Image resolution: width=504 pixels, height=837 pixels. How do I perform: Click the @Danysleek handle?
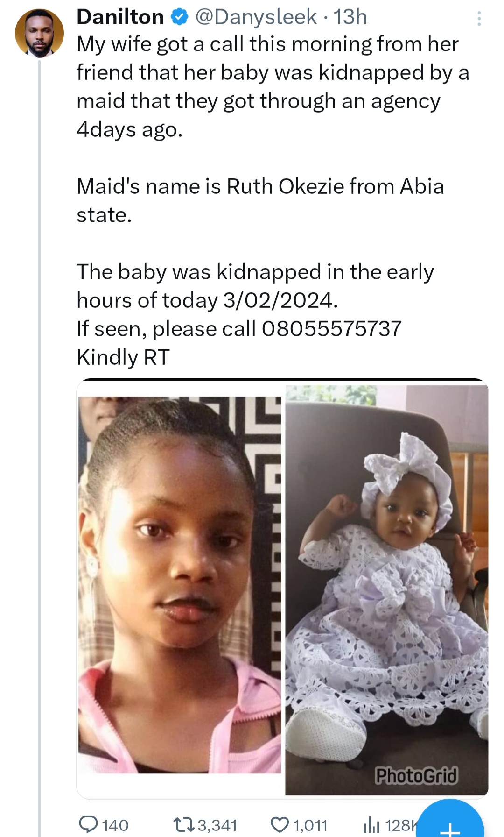[x=256, y=17]
